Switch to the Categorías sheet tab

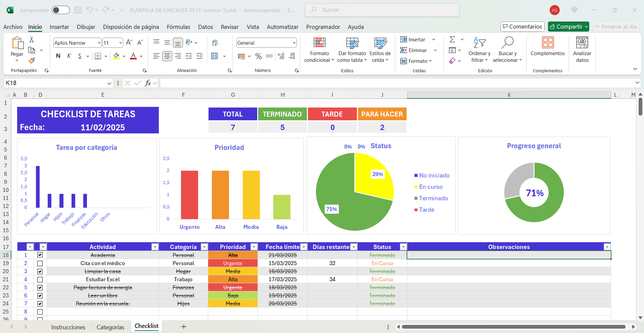[x=110, y=327]
